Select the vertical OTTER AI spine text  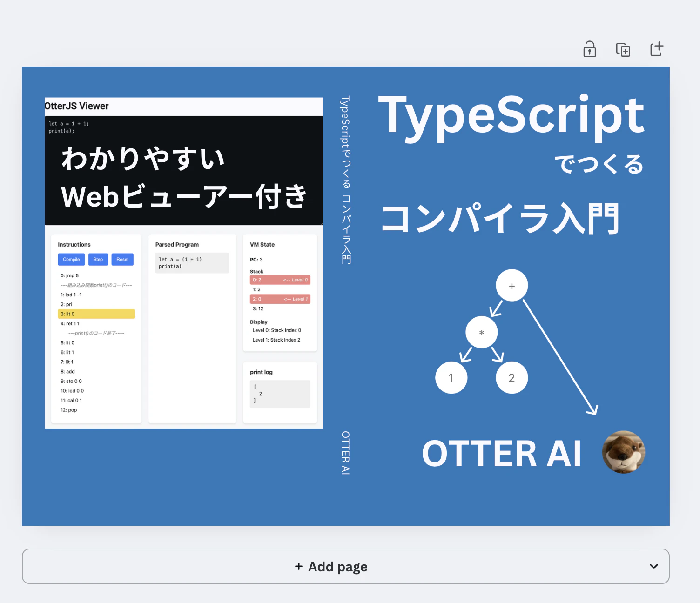pos(346,453)
